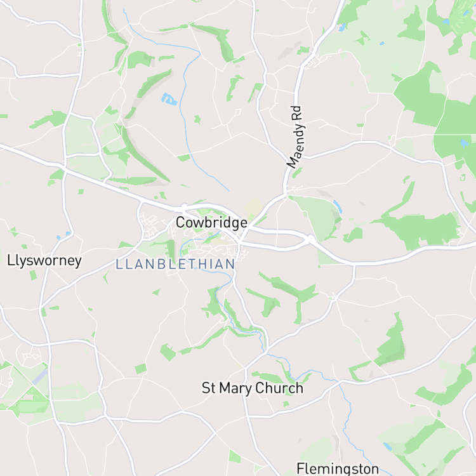The height and width of the screenshot is (476, 476).
Task: Click the blue lake north of Cowbridge
Action: [x=169, y=99]
